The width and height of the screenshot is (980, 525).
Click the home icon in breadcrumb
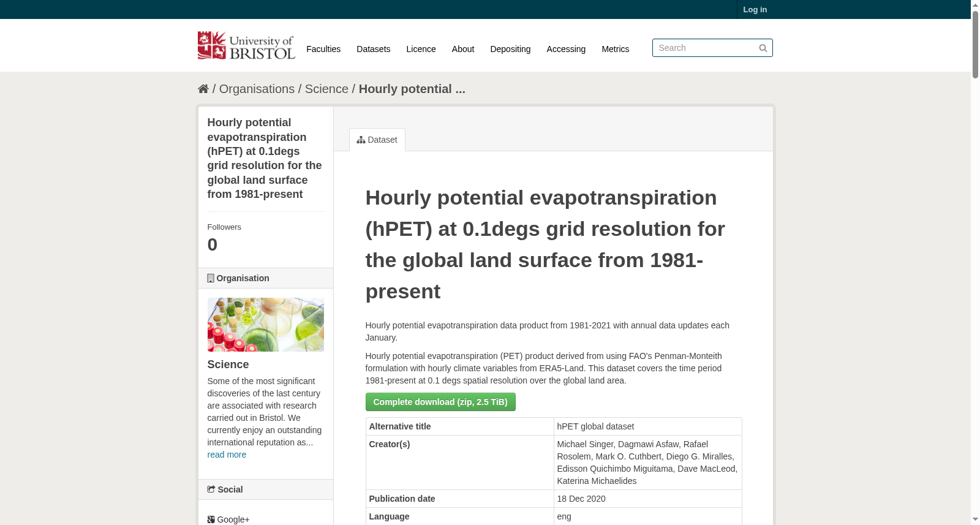tap(203, 89)
